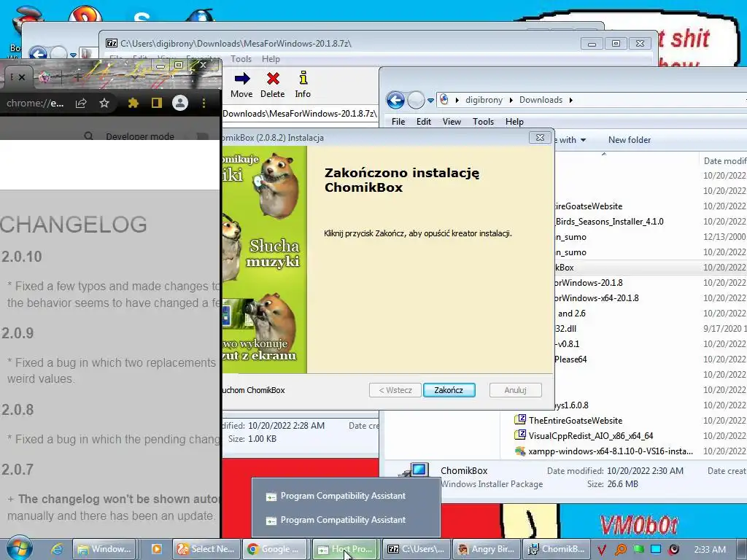Click the 2:33 AM system clock
This screenshot has height=560, width=747.
click(x=710, y=550)
